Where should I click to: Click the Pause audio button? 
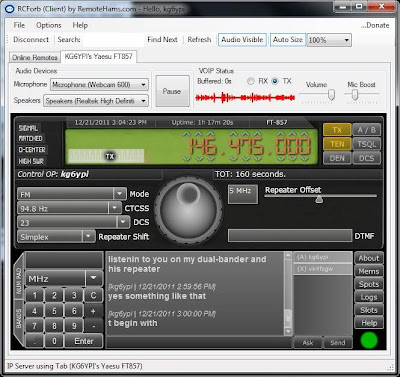[172, 91]
